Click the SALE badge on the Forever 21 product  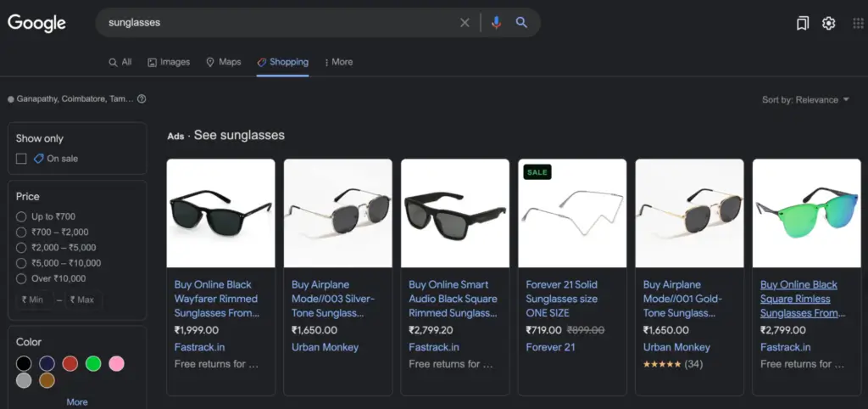click(x=537, y=172)
